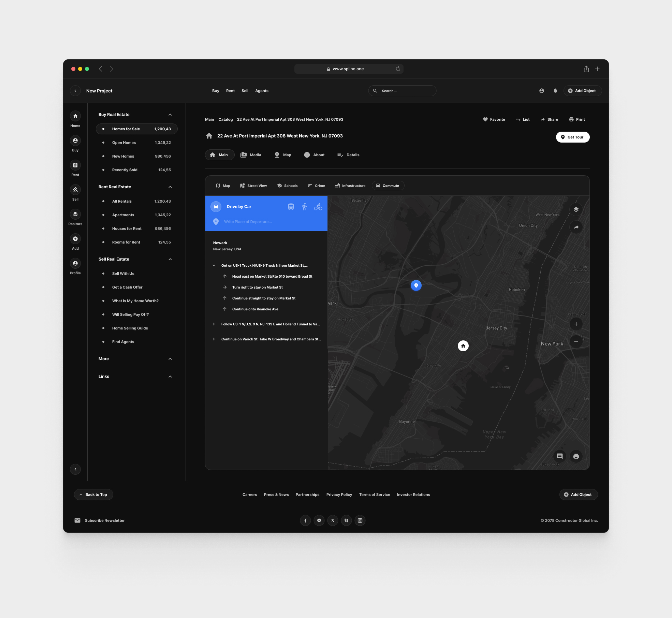Open user account icon in header

542,91
